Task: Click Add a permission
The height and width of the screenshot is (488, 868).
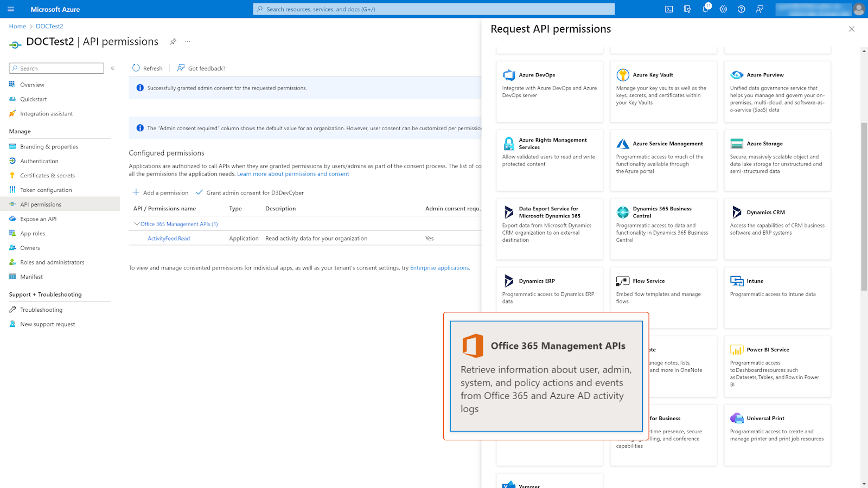Action: (x=161, y=192)
